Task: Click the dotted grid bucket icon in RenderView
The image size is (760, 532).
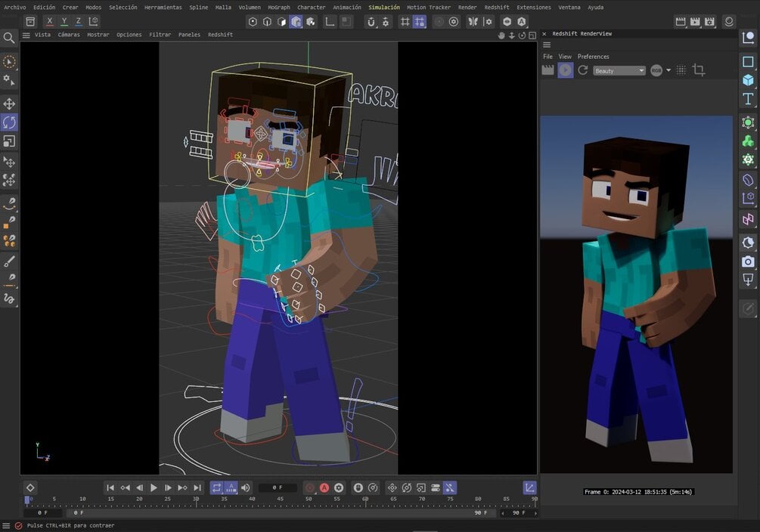Action: tap(681, 70)
